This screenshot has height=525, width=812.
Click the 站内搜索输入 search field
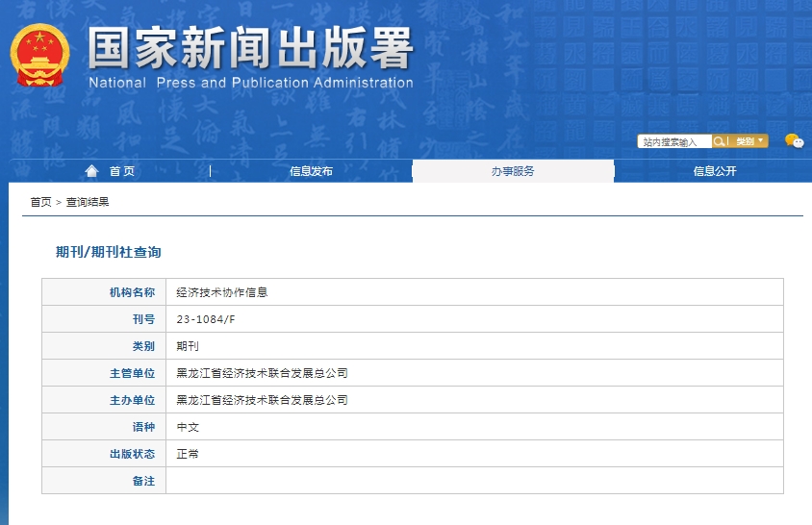pyautogui.click(x=673, y=141)
